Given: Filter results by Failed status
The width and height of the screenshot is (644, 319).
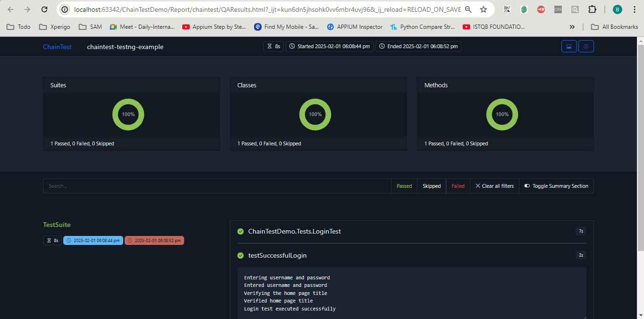Looking at the screenshot, I should tap(458, 186).
